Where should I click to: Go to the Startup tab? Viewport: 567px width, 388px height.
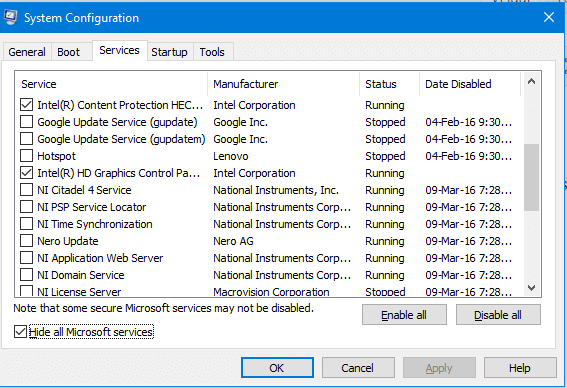coord(169,52)
